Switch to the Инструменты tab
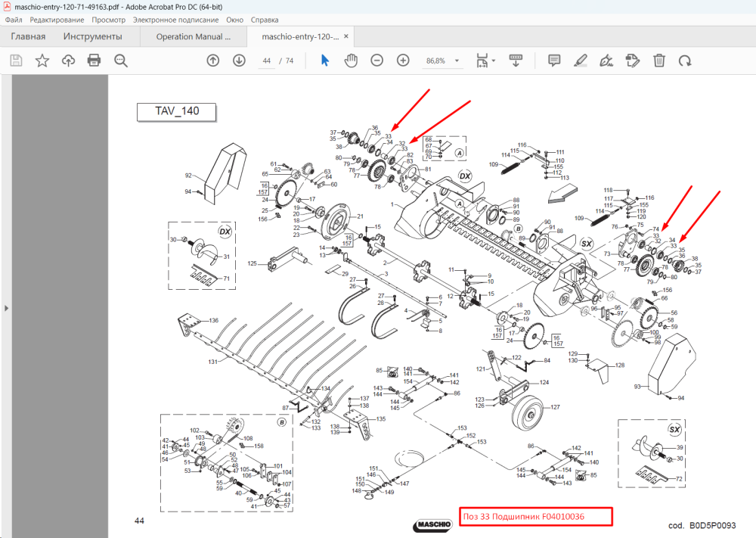Viewport: 756px width, 538px height. [92, 36]
